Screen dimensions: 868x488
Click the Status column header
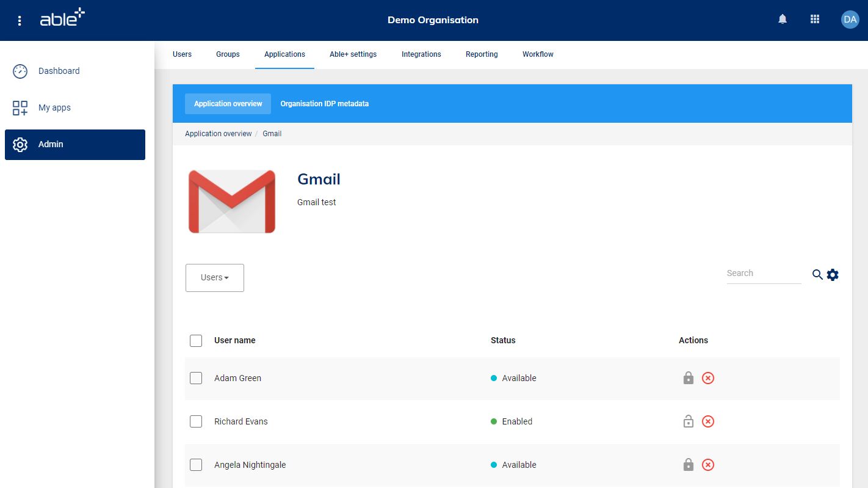pos(503,340)
